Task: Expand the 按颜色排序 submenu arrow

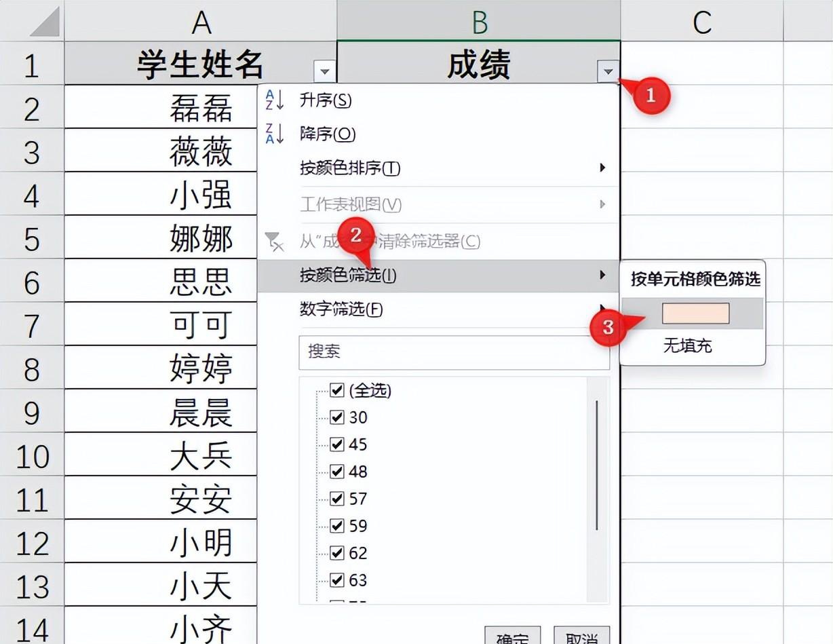Action: pos(602,168)
